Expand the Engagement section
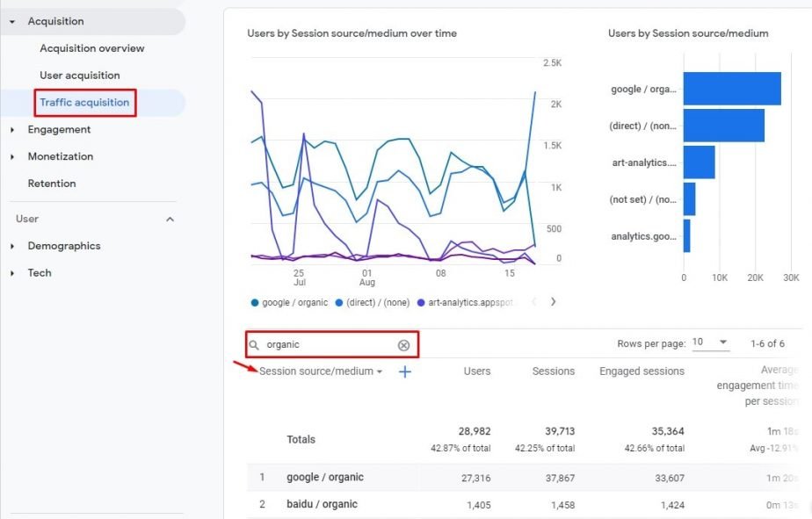Screen dimensions: 812x519 coord(12,130)
